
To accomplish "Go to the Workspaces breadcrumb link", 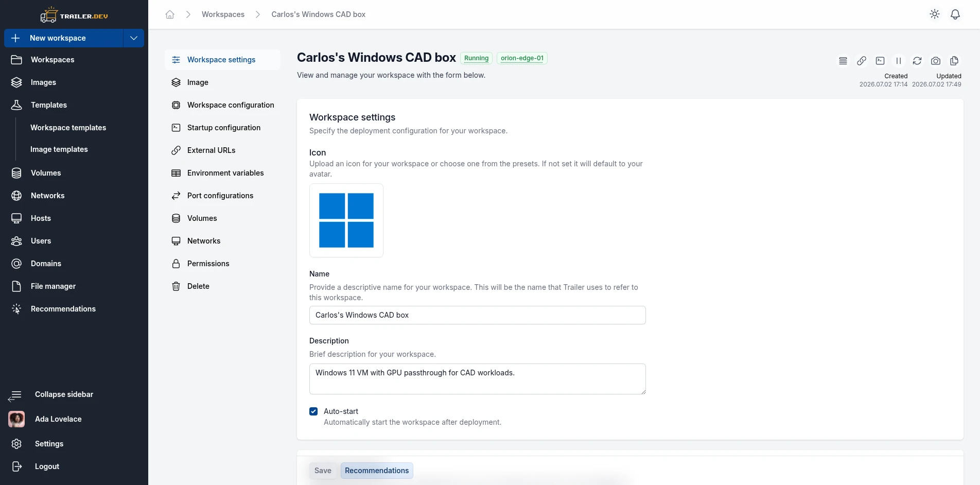I will coord(223,14).
